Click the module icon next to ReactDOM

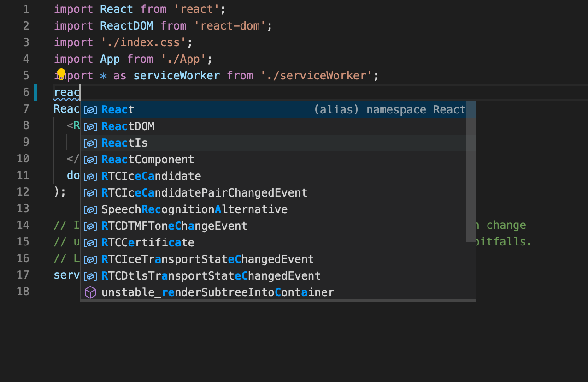(90, 126)
